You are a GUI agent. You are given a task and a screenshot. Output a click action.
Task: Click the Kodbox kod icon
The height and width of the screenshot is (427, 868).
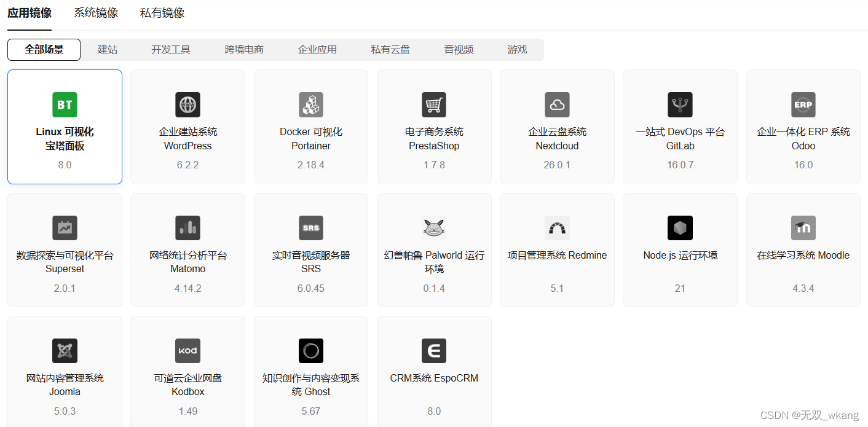tap(187, 351)
